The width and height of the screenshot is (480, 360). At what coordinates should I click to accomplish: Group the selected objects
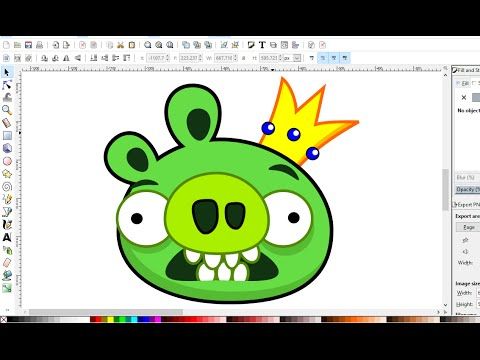click(224, 45)
